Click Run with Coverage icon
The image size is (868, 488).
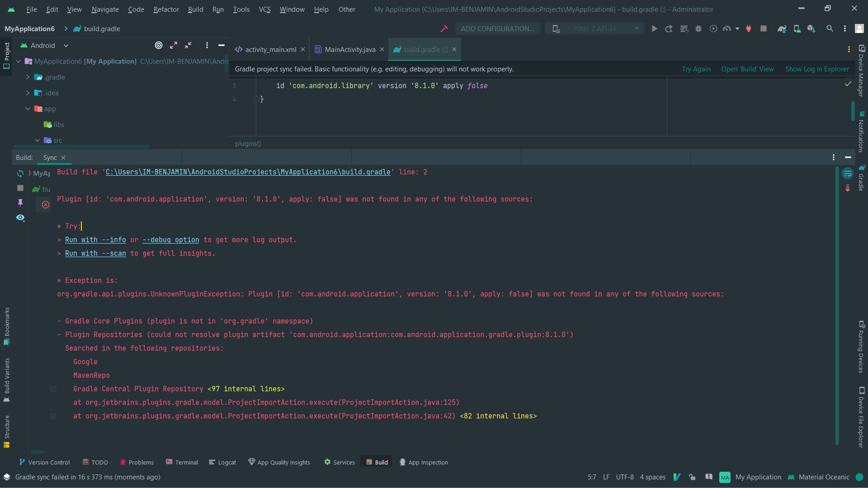coord(713,28)
